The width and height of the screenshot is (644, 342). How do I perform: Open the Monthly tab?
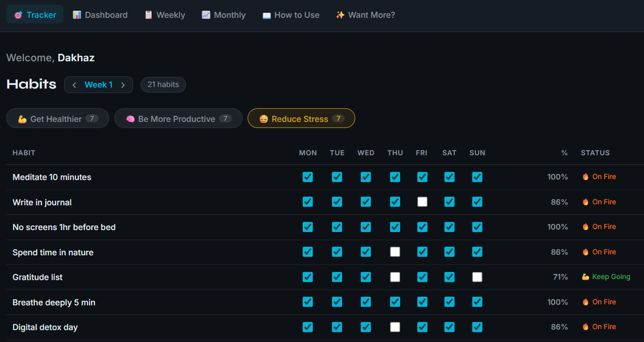coord(223,15)
